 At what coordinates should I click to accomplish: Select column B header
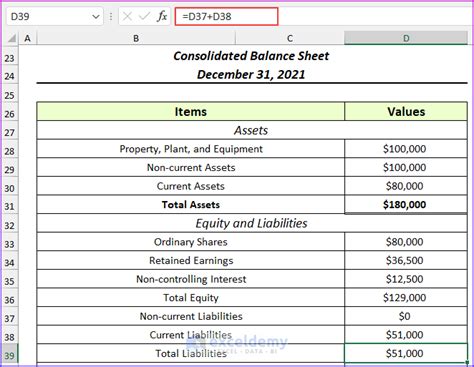coord(136,38)
